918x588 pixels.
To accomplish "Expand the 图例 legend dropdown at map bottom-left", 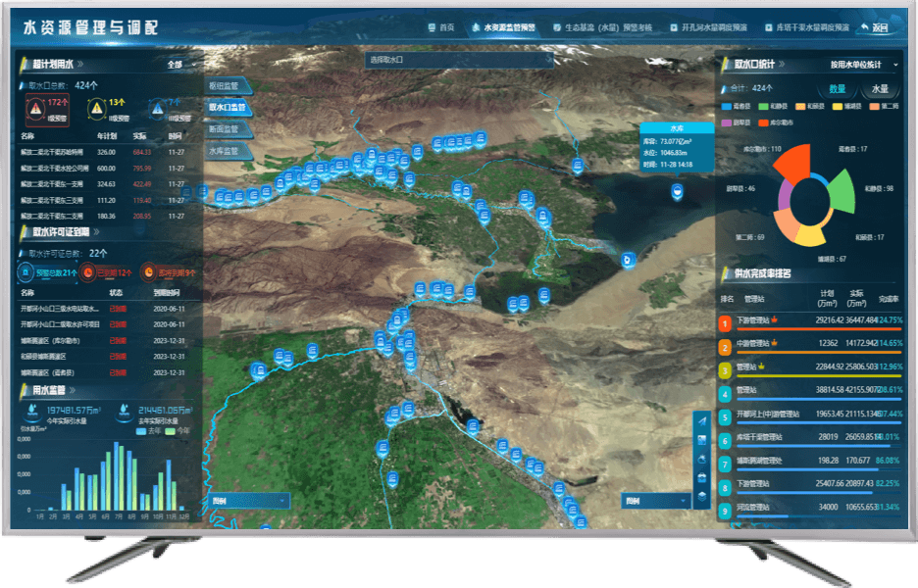I will 249,501.
